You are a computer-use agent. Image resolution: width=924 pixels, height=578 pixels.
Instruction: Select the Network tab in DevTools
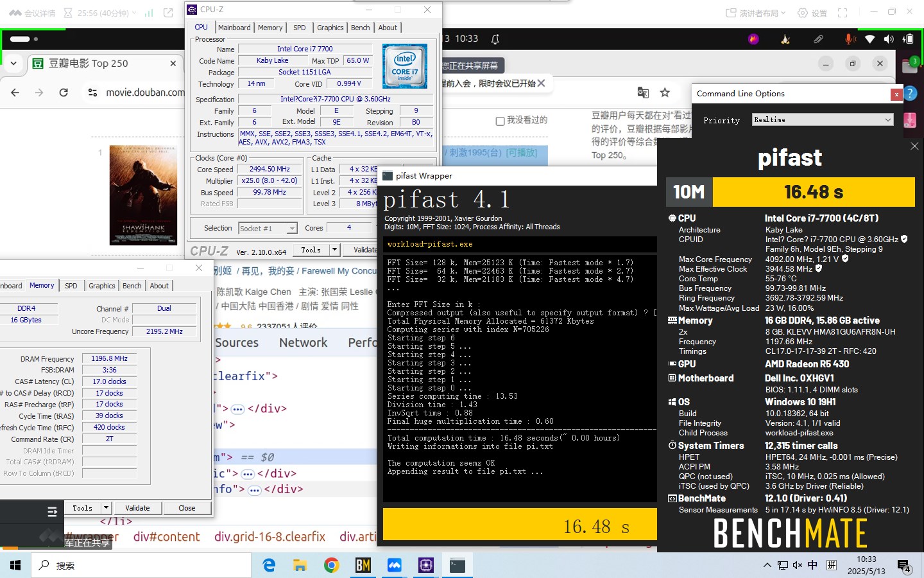pyautogui.click(x=303, y=342)
